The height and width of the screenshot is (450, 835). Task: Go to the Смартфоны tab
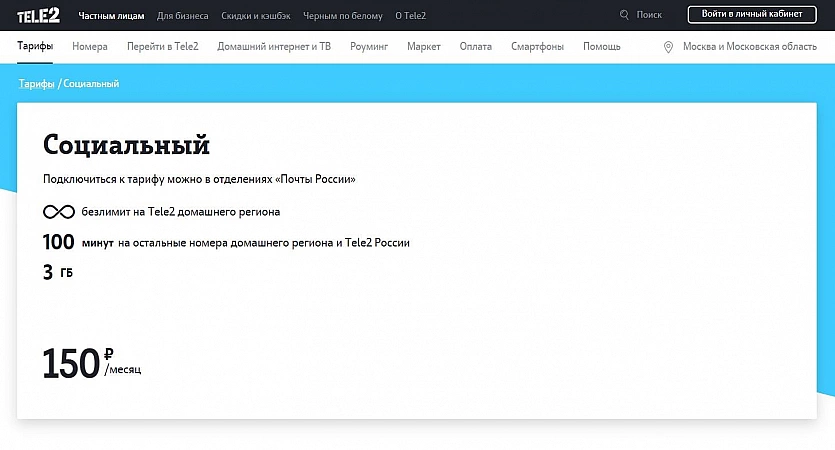(x=537, y=47)
